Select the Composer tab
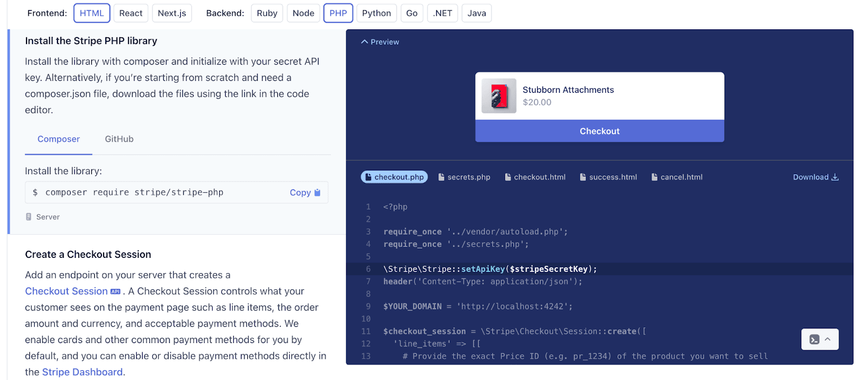 59,139
